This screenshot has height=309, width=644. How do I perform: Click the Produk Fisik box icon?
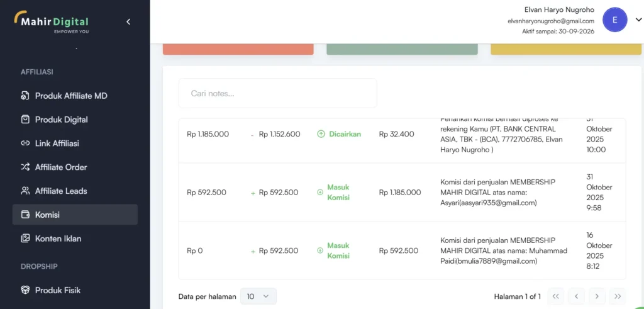pyautogui.click(x=25, y=290)
